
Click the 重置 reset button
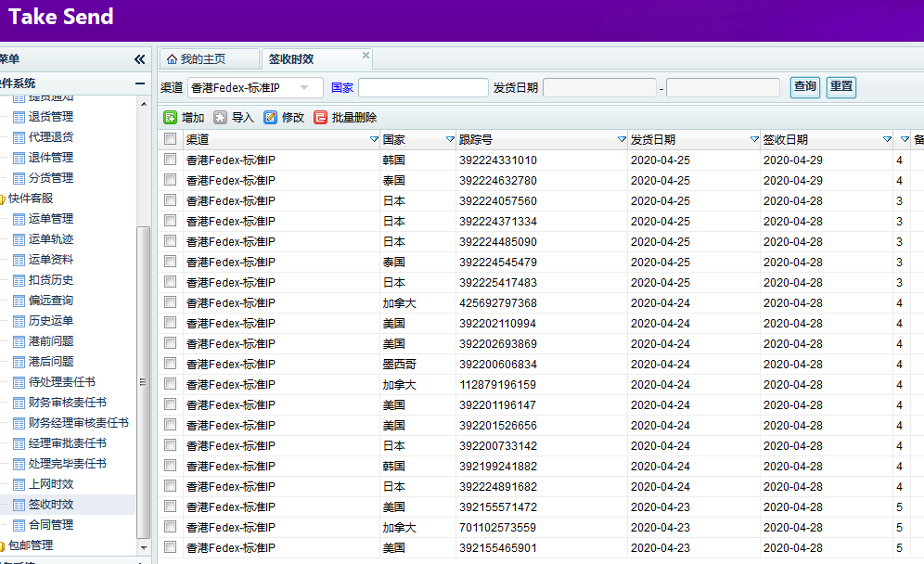[841, 86]
